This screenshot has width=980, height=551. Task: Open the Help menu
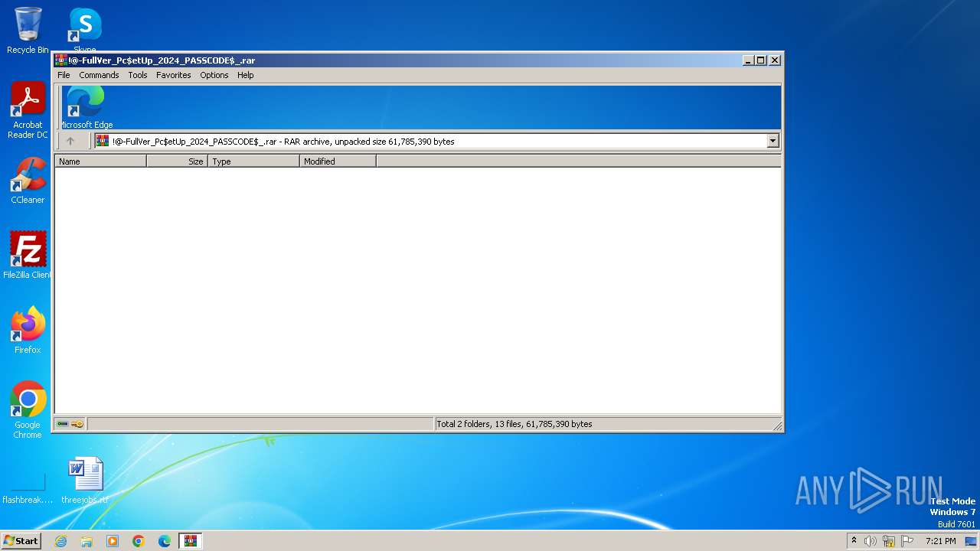[245, 75]
